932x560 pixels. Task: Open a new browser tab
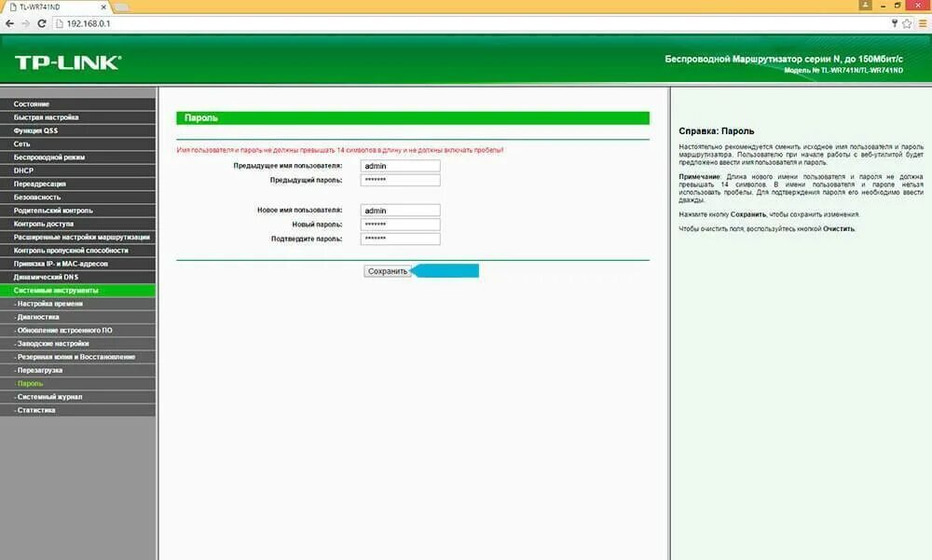coord(121,7)
